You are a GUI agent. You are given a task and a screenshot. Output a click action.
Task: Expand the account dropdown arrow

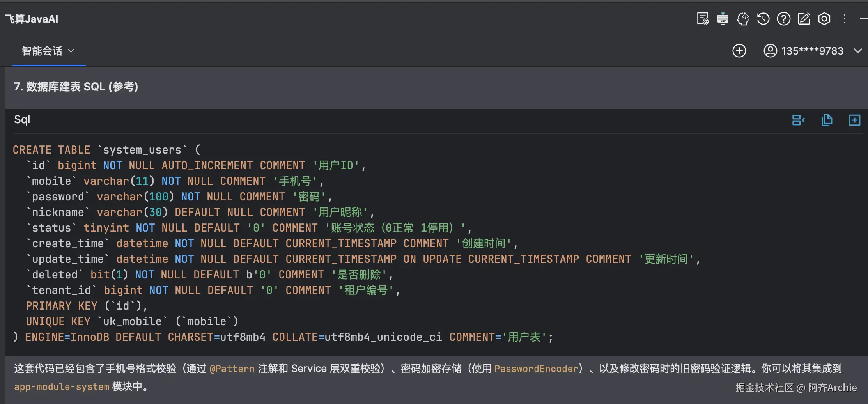coord(857,51)
